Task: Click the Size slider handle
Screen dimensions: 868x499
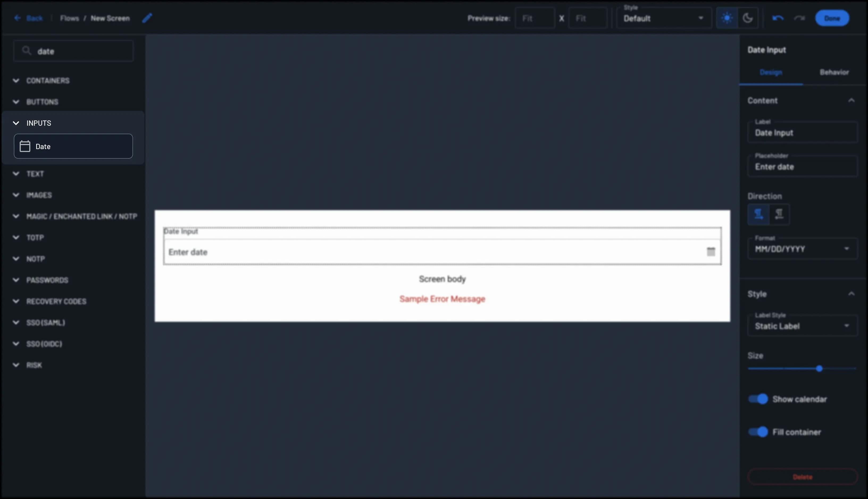Action: pos(819,369)
